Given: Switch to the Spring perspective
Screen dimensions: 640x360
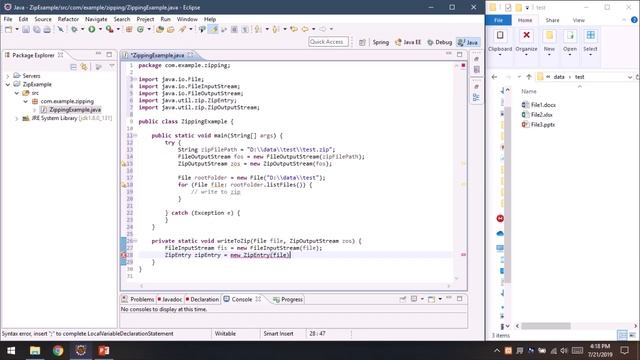Looking at the screenshot, I should 380,42.
